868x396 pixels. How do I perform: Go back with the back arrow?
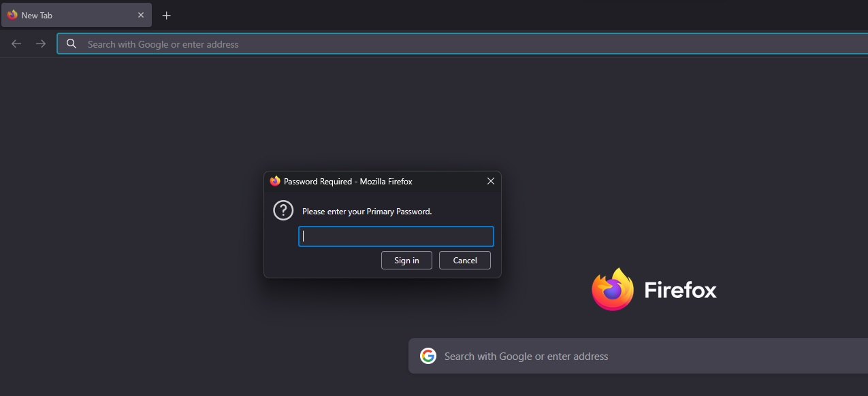coord(16,44)
